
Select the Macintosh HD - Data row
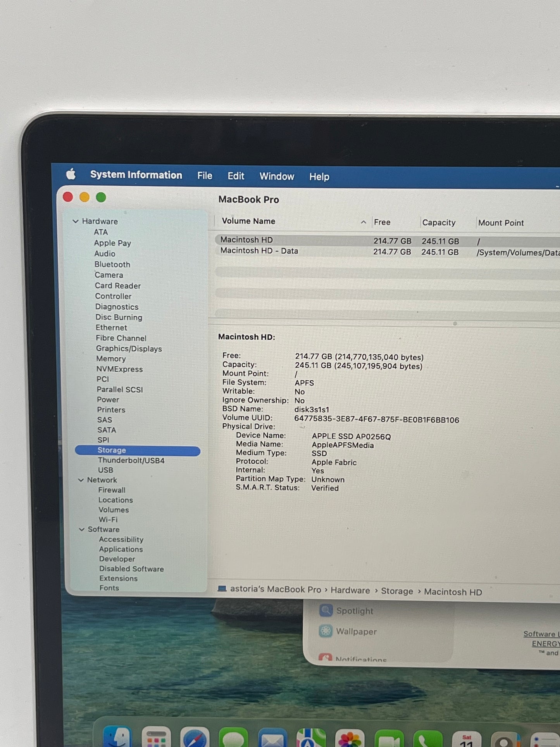point(388,252)
